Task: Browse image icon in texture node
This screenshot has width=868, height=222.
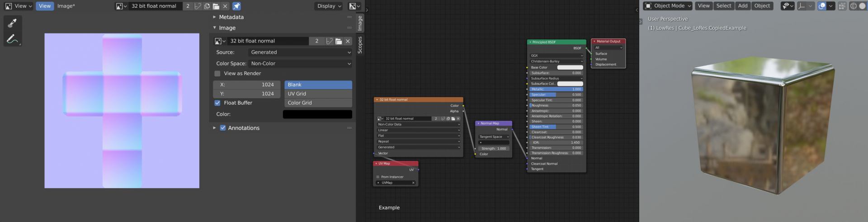Action: click(x=380, y=118)
